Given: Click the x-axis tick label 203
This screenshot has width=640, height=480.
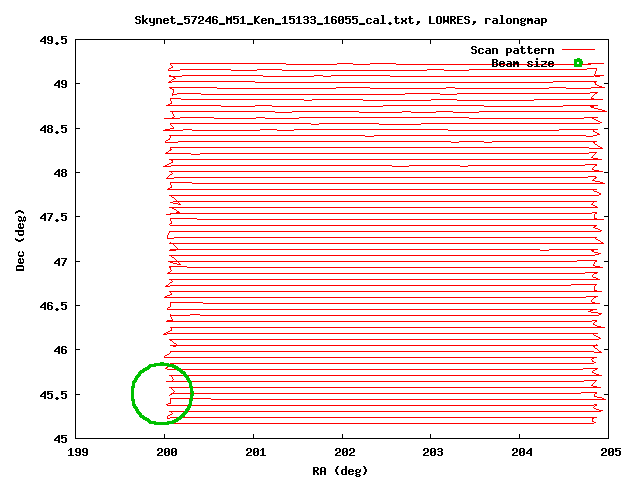Looking at the screenshot, I should (433, 452).
